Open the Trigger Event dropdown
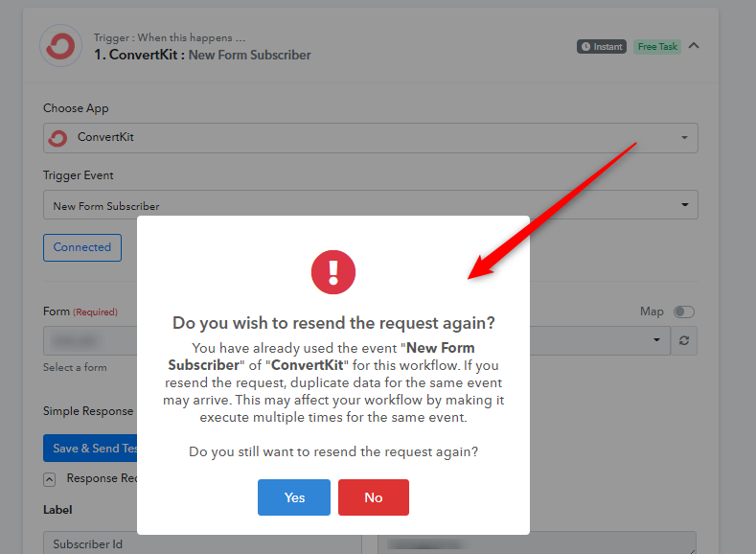The height and width of the screenshot is (554, 756). tap(370, 205)
